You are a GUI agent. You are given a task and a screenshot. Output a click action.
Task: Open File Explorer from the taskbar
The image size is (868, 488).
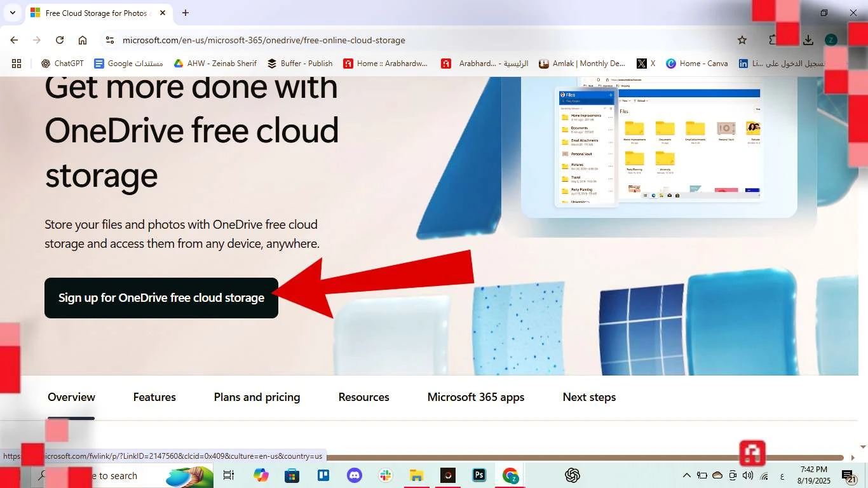pyautogui.click(x=416, y=475)
